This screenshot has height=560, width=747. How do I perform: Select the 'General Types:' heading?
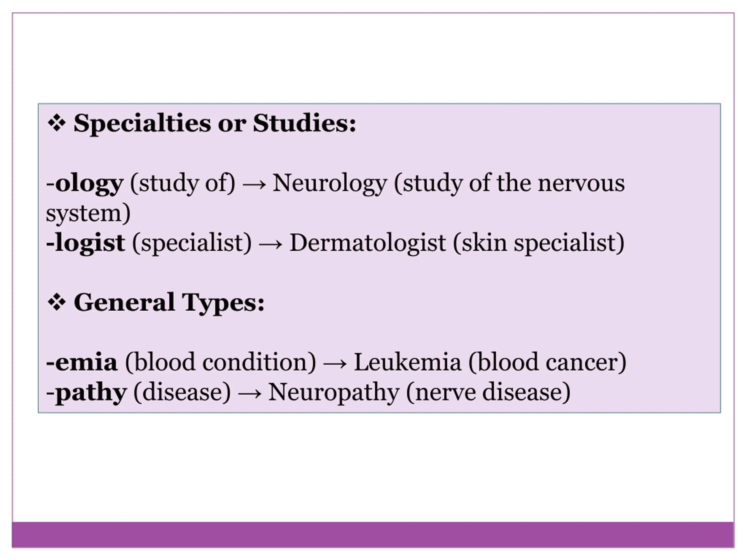click(x=169, y=303)
